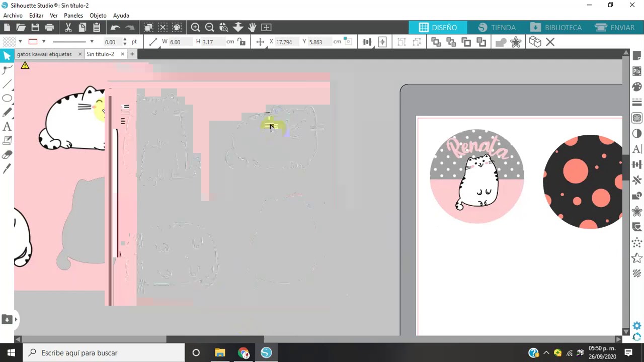Screen dimensions: 644x362
Task: Open the Ver menu
Action: coord(54,16)
